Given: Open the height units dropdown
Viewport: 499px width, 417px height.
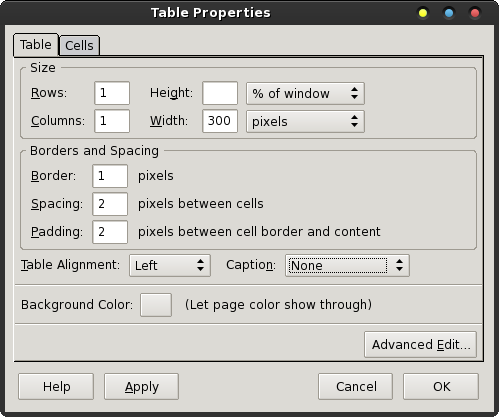Looking at the screenshot, I should tap(305, 94).
